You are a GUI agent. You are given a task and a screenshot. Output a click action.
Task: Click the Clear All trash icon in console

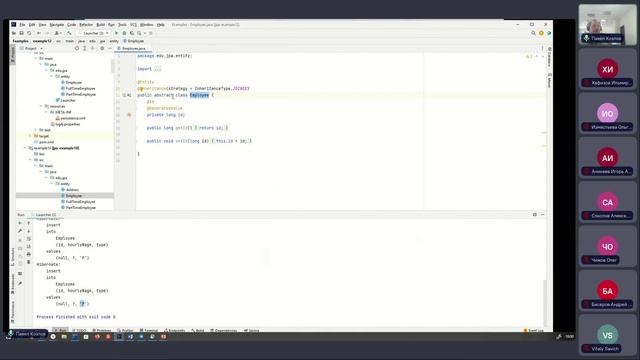29,262
